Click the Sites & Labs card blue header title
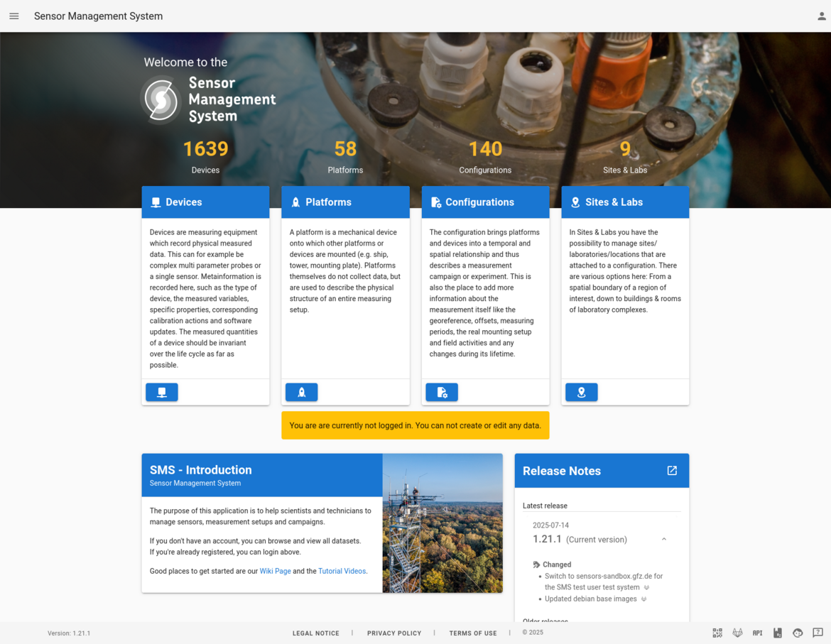 click(614, 202)
